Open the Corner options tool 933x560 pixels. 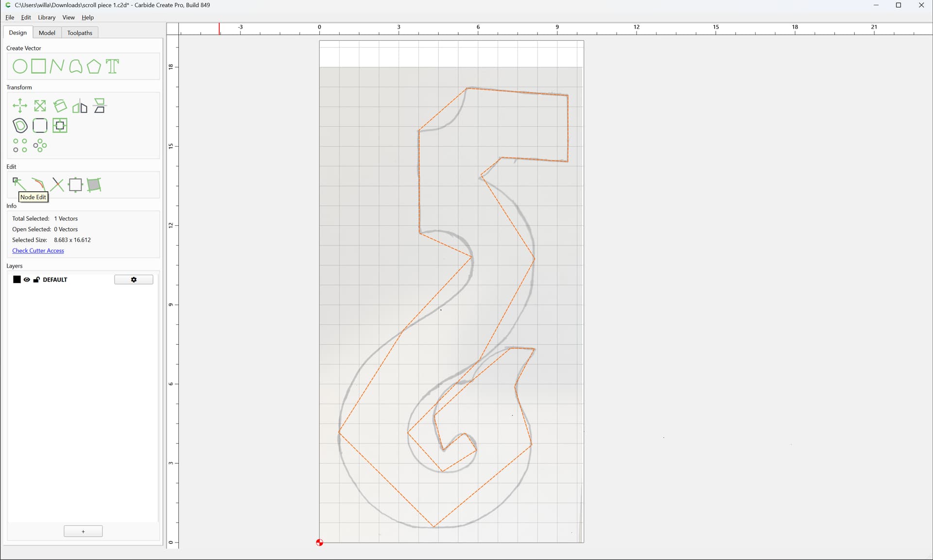(40, 125)
